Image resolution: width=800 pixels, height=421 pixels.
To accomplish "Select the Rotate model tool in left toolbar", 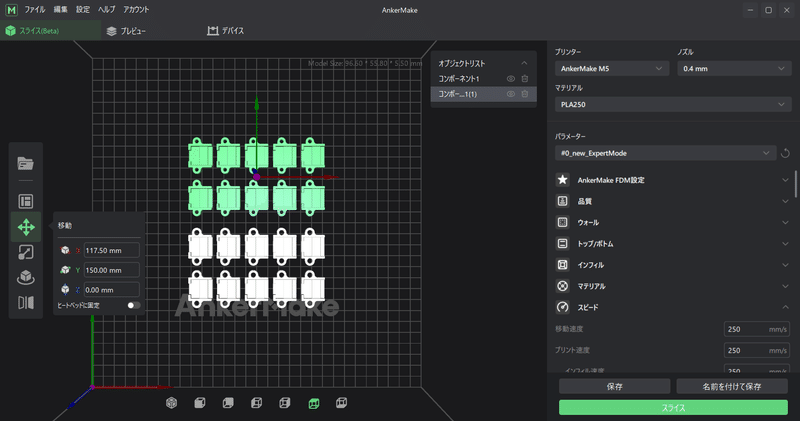I will [x=26, y=277].
